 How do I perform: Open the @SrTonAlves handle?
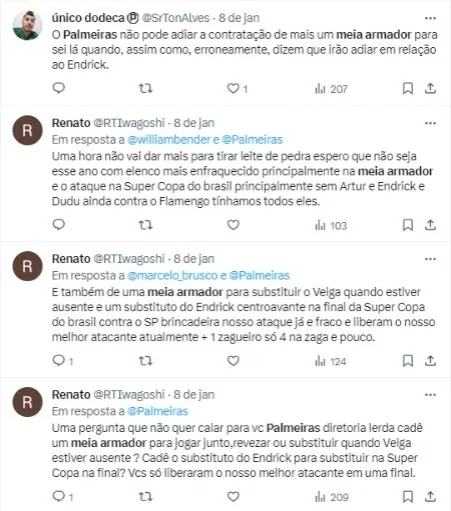coord(176,18)
